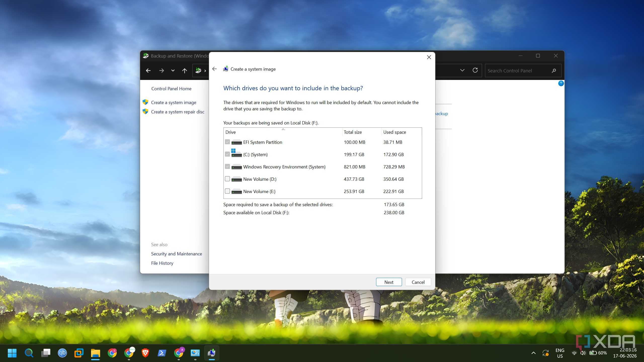644x362 pixels.
Task: Click the Next button
Action: pyautogui.click(x=389, y=282)
